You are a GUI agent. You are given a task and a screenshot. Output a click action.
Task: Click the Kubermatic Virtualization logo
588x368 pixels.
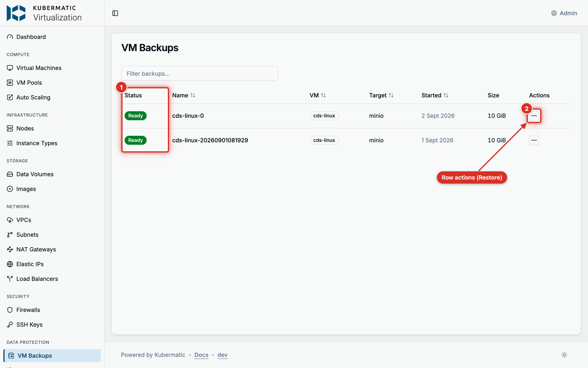tap(44, 13)
